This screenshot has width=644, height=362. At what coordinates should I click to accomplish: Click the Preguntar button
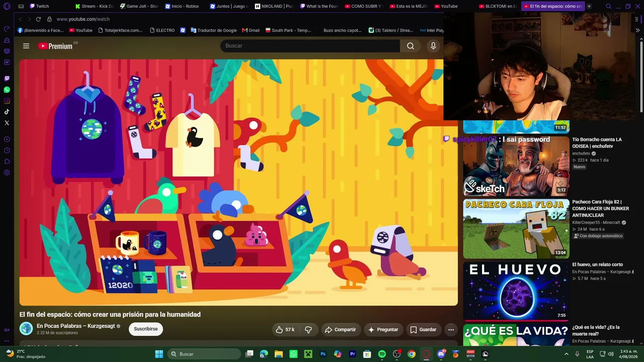point(383,330)
